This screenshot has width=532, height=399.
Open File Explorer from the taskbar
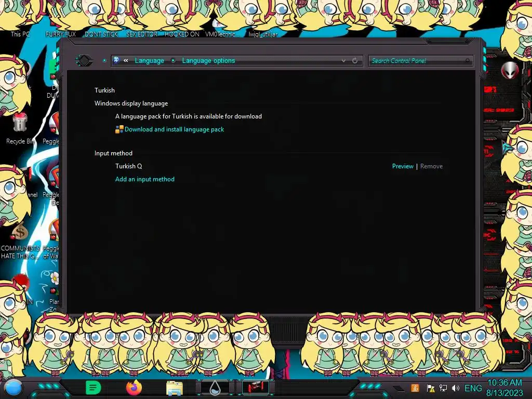[175, 388]
